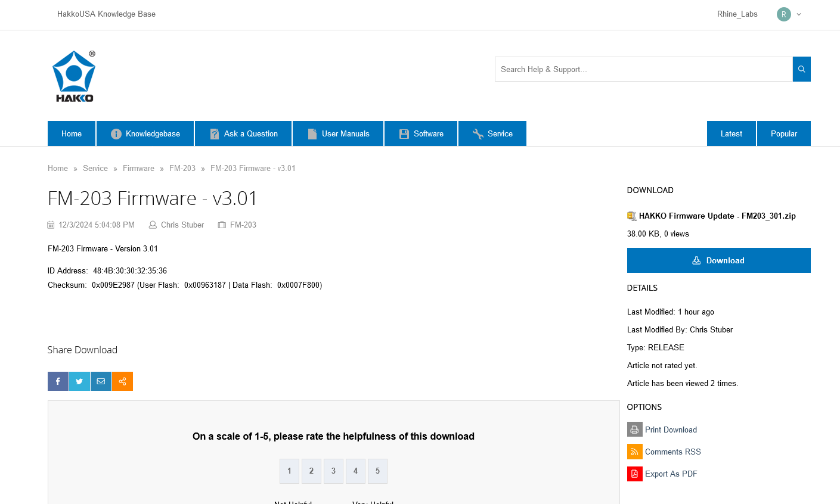Click the Hakko logo
Viewport: 840px width, 504px height.
(x=74, y=76)
